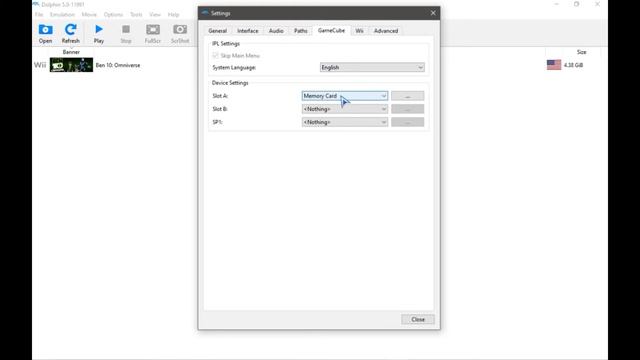Select the Ben 10 Omniverse banner thumbnail
This screenshot has width=640, height=360.
(71, 65)
